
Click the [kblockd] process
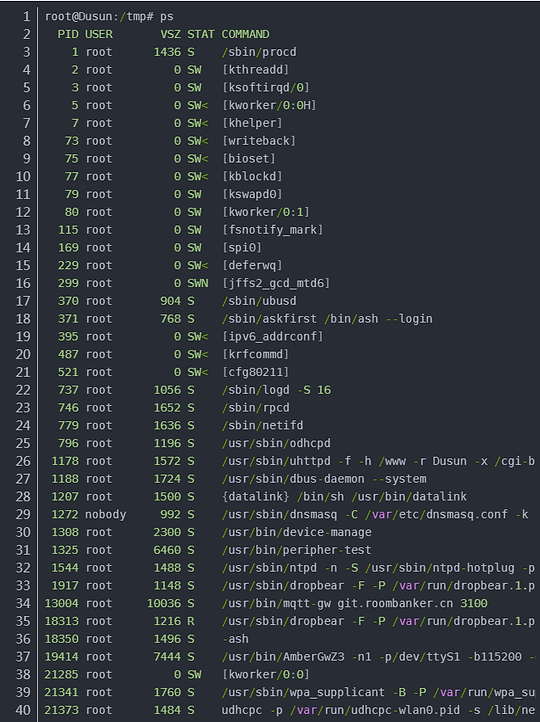click(x=252, y=177)
